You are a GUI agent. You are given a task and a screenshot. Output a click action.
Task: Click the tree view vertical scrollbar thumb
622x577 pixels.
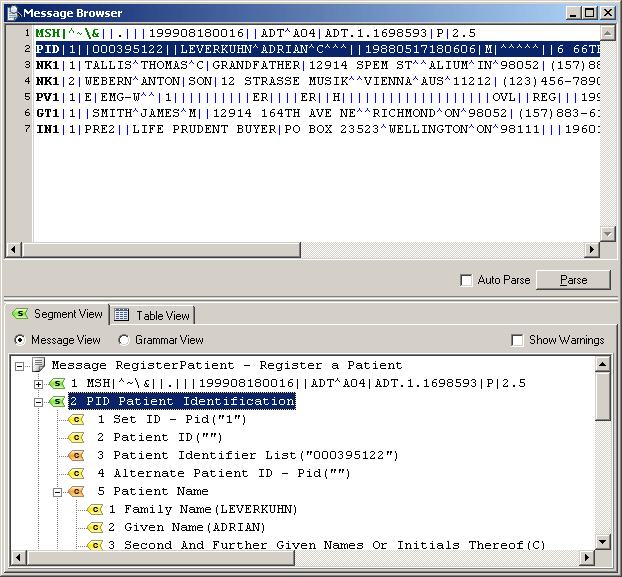tap(603, 396)
